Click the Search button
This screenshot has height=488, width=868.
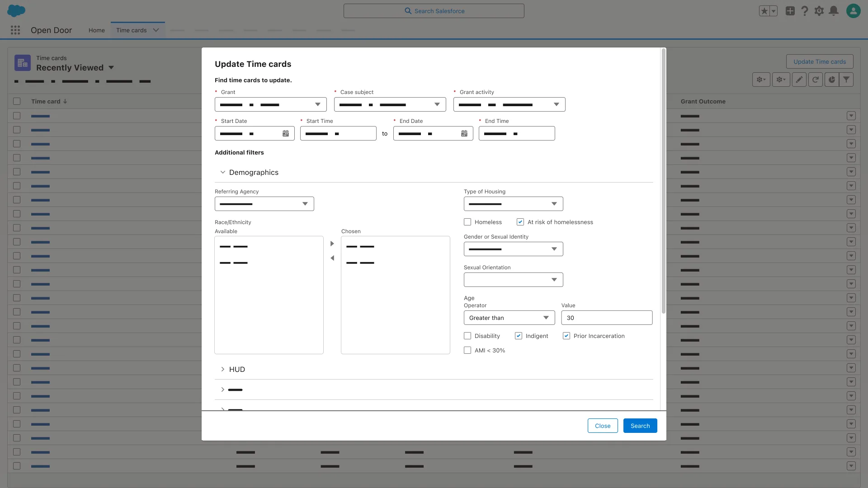[x=640, y=426]
